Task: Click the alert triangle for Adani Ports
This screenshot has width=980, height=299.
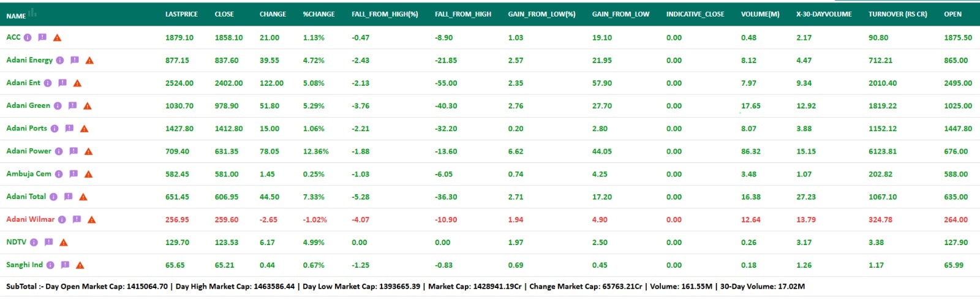Action: pos(84,128)
